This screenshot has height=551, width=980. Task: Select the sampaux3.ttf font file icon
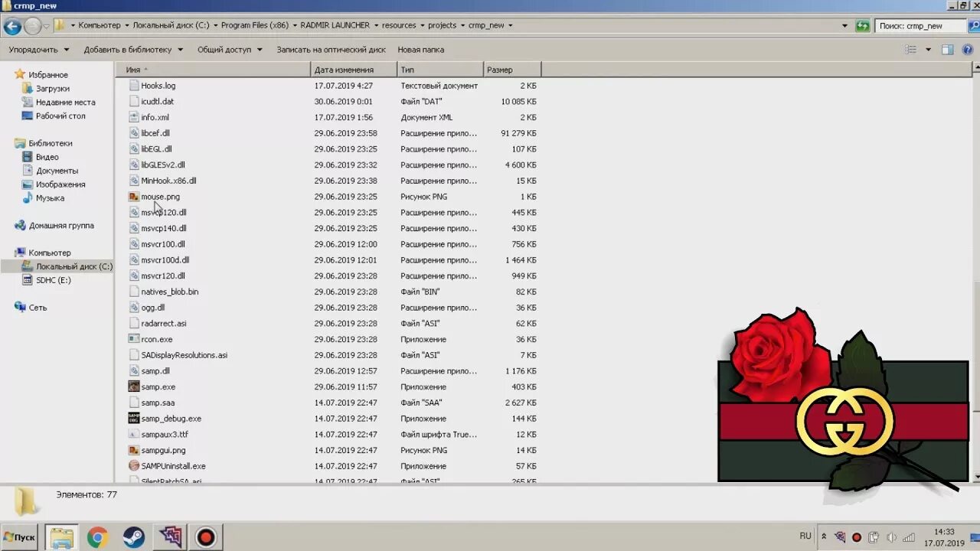(x=134, y=434)
